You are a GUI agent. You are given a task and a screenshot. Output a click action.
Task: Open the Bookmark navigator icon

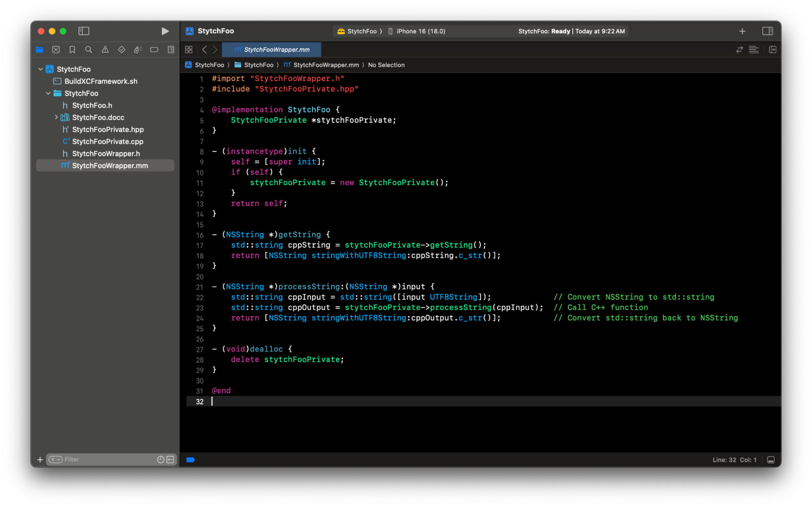[72, 50]
